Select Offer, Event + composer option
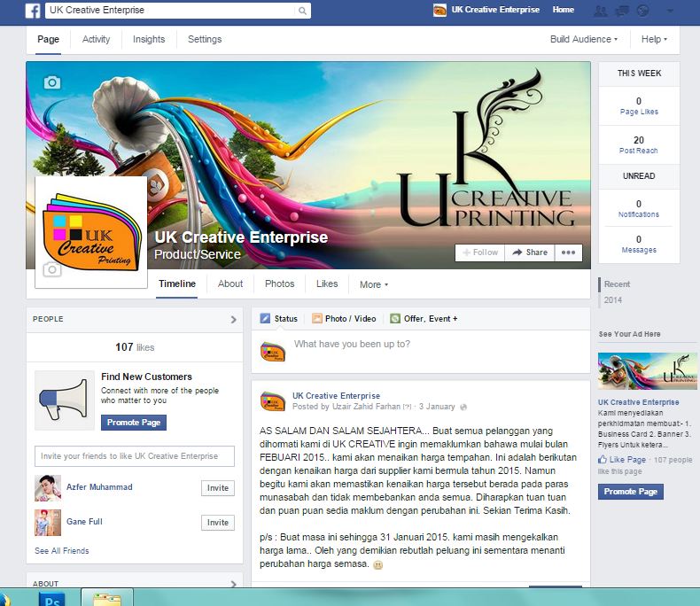The width and height of the screenshot is (700, 606). 424,319
